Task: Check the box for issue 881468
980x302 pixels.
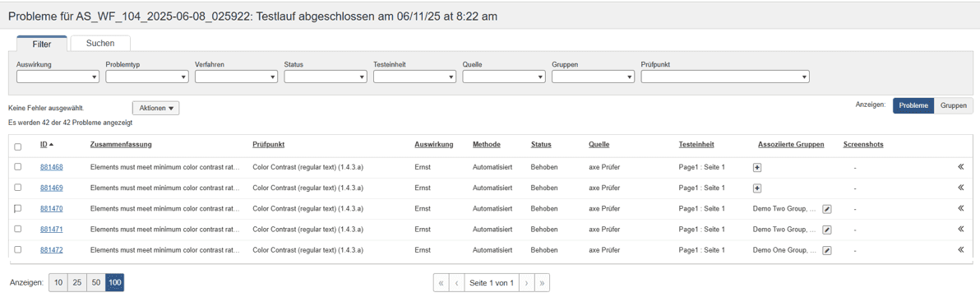Action: tap(18, 167)
